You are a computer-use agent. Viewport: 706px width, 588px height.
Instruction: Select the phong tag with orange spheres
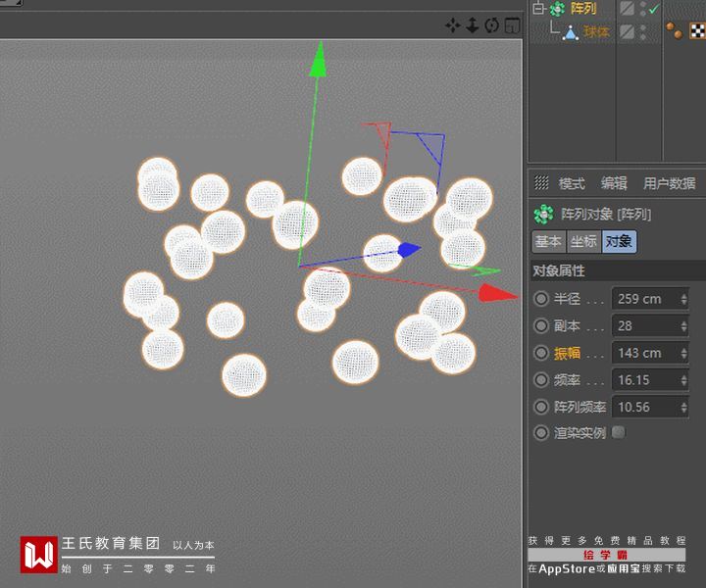[x=674, y=30]
